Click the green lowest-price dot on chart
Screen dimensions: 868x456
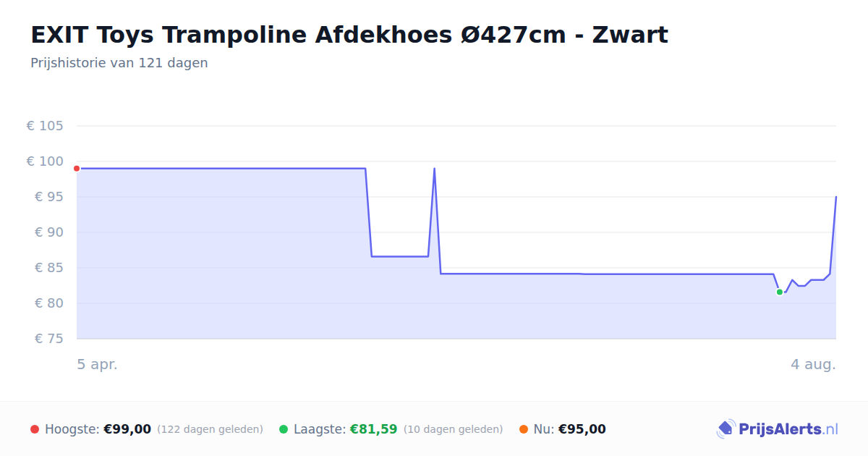(x=780, y=292)
